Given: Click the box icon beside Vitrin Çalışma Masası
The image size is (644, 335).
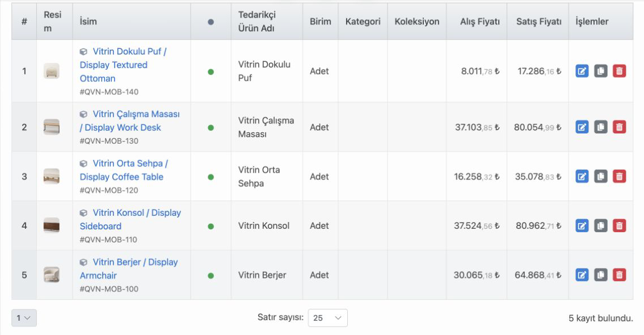Looking at the screenshot, I should 83,114.
